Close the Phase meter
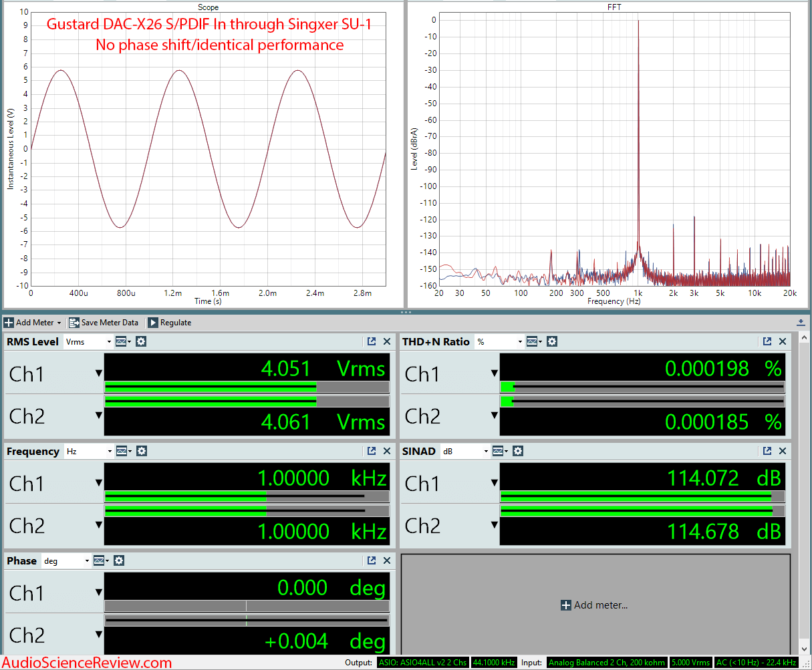 (387, 560)
